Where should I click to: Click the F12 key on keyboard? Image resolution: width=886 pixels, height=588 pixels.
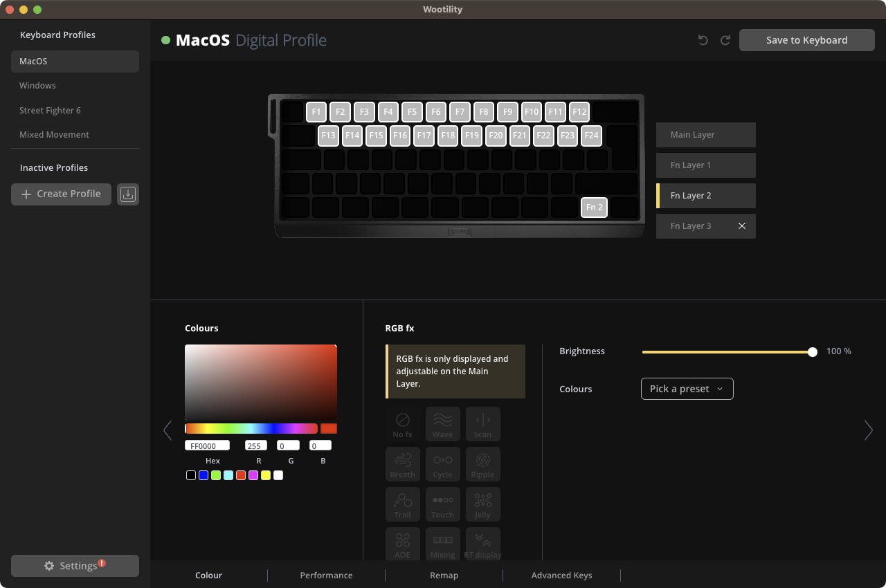(579, 112)
